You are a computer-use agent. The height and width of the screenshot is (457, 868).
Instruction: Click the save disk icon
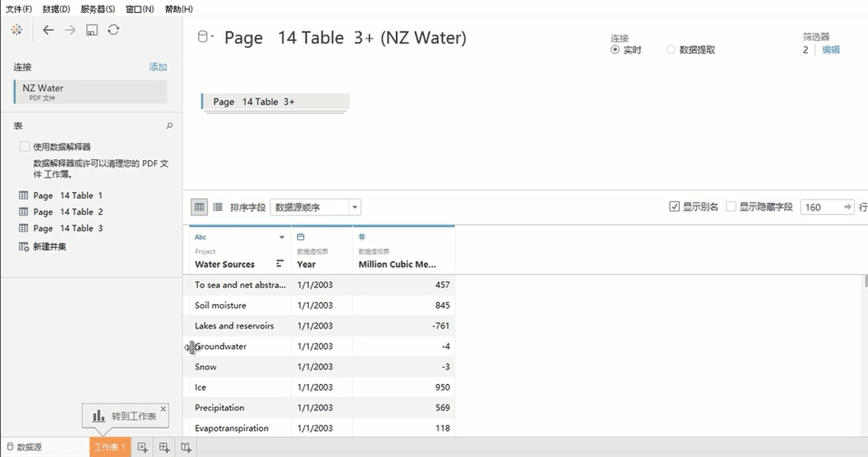coord(91,30)
